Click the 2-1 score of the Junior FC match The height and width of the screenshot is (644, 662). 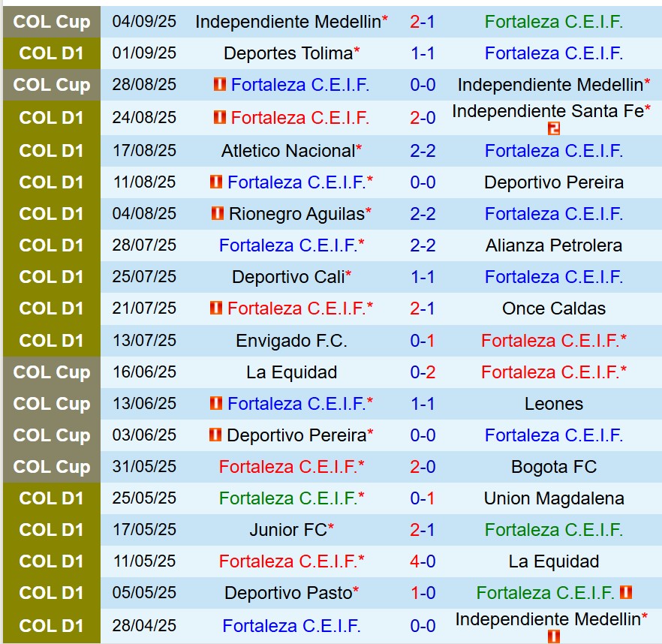pos(423,530)
